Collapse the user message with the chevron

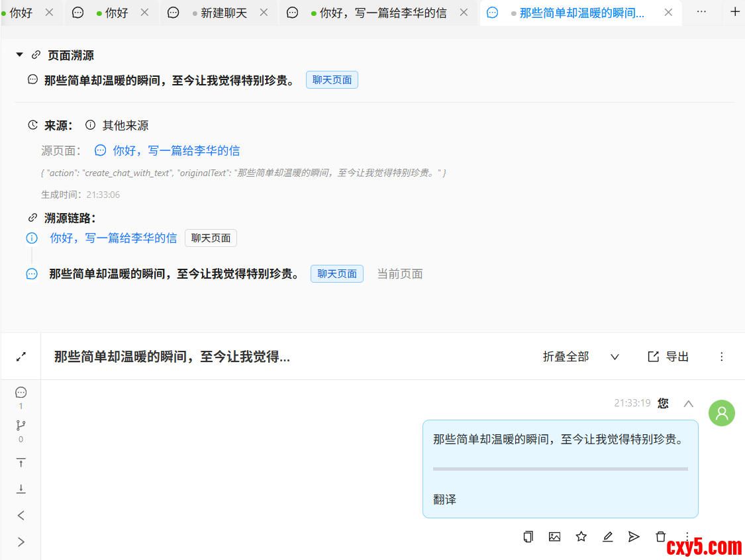click(x=689, y=403)
